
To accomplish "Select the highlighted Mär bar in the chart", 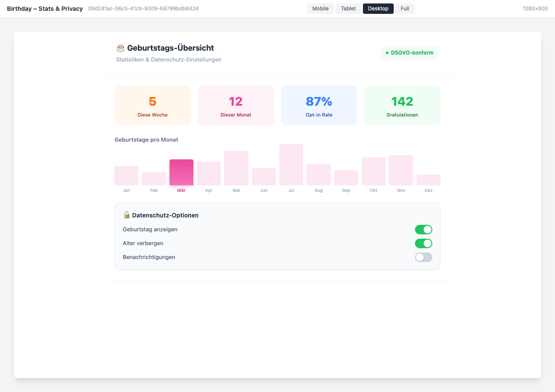I will point(181,172).
